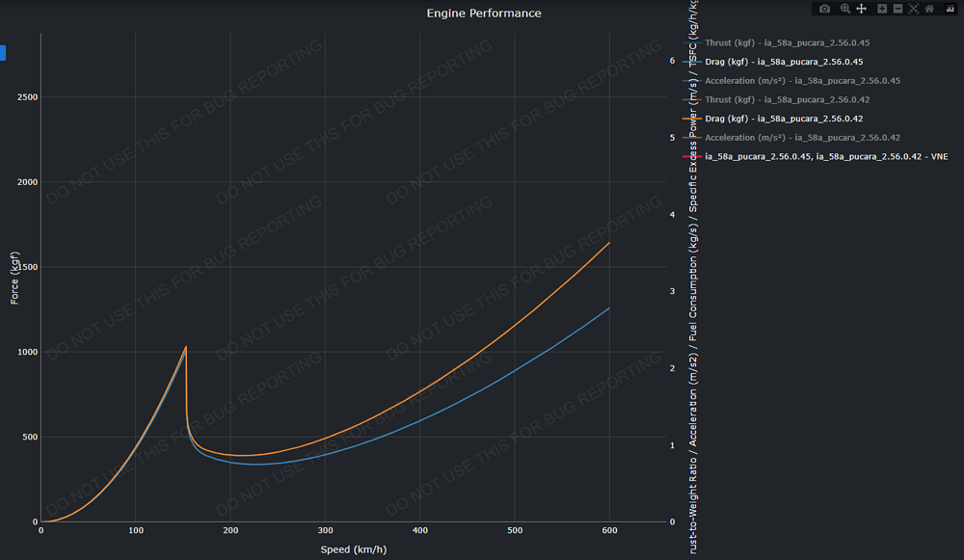Click the Autoscale axes icon
This screenshot has width=964, height=560.
point(914,9)
